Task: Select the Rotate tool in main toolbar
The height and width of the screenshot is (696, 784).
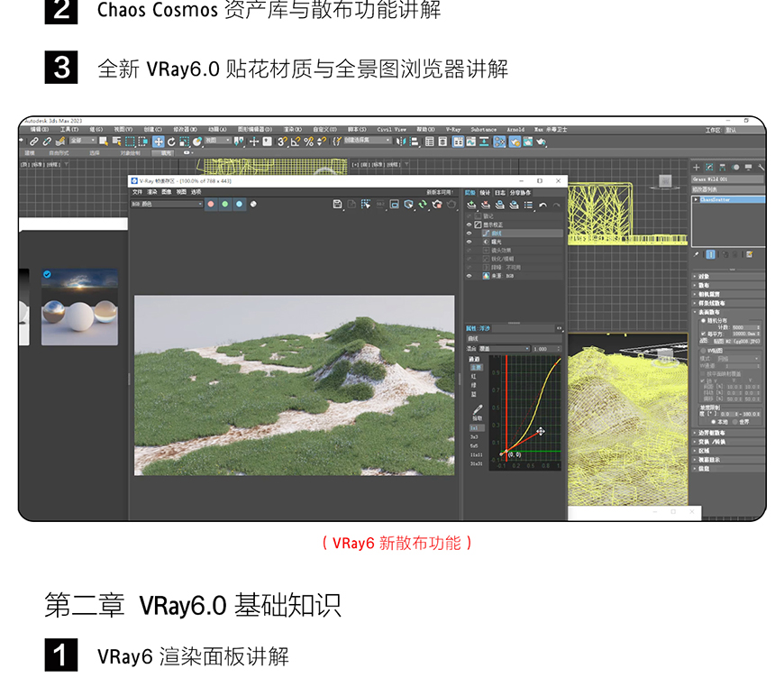Action: point(171,142)
